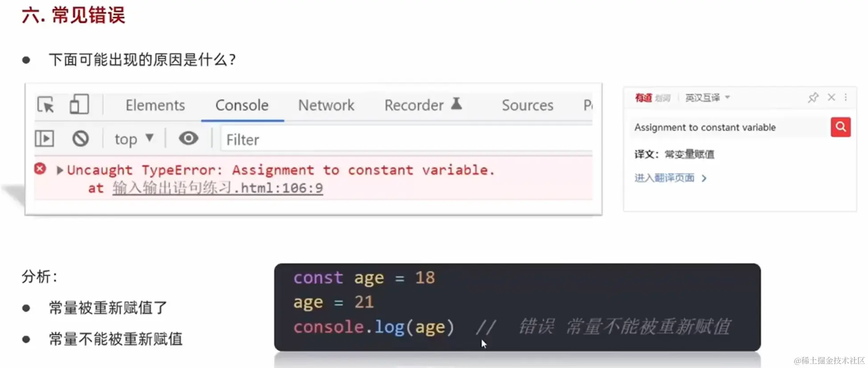
Task: Open the 英汉互译 language dropdown
Action: point(707,98)
